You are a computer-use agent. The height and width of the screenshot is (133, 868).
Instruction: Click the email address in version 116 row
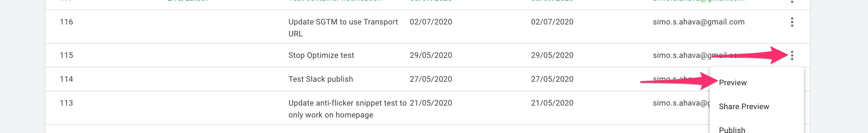pos(699,22)
